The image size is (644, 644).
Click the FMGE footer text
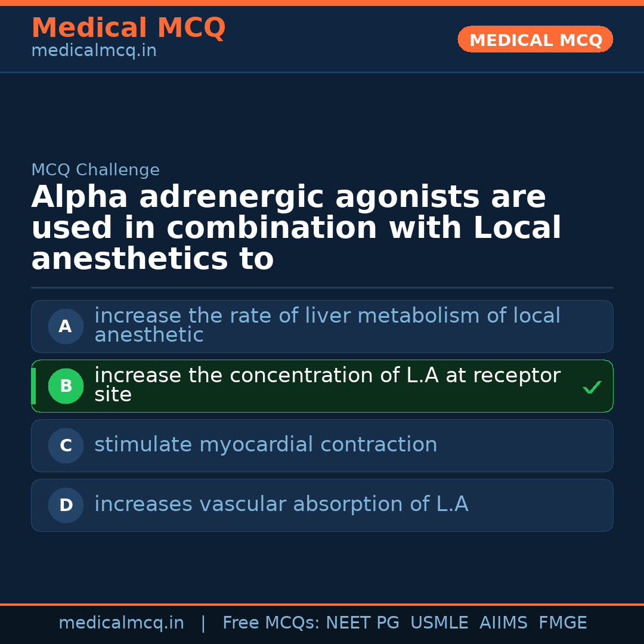pos(562,623)
